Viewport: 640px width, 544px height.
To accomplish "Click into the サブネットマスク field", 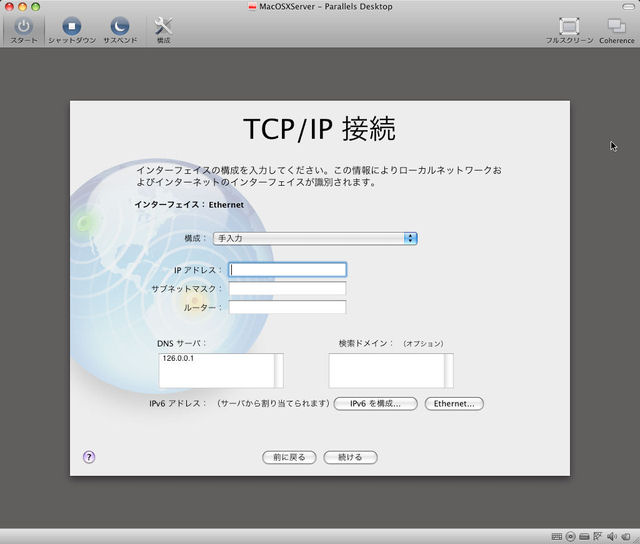I will pyautogui.click(x=287, y=289).
